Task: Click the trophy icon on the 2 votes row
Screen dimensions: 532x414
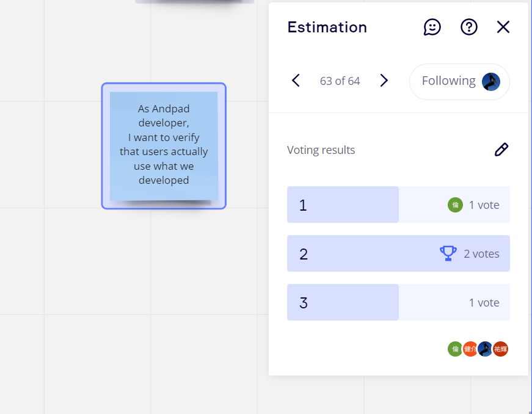Action: coord(448,253)
